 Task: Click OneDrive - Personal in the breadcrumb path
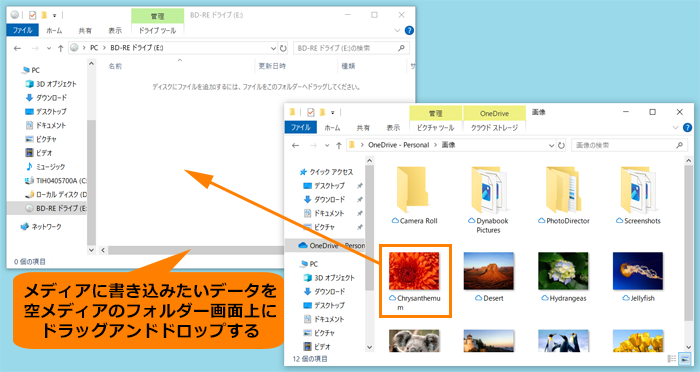click(398, 145)
